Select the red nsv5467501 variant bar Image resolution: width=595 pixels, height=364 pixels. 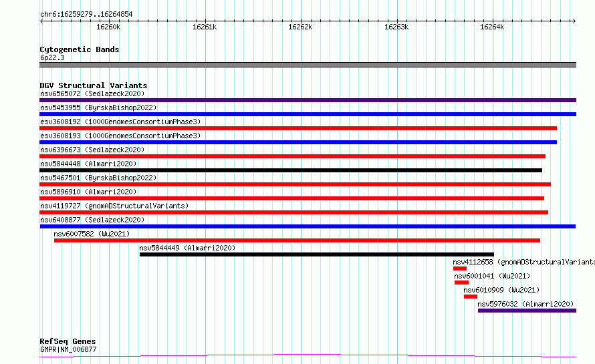pos(295,184)
